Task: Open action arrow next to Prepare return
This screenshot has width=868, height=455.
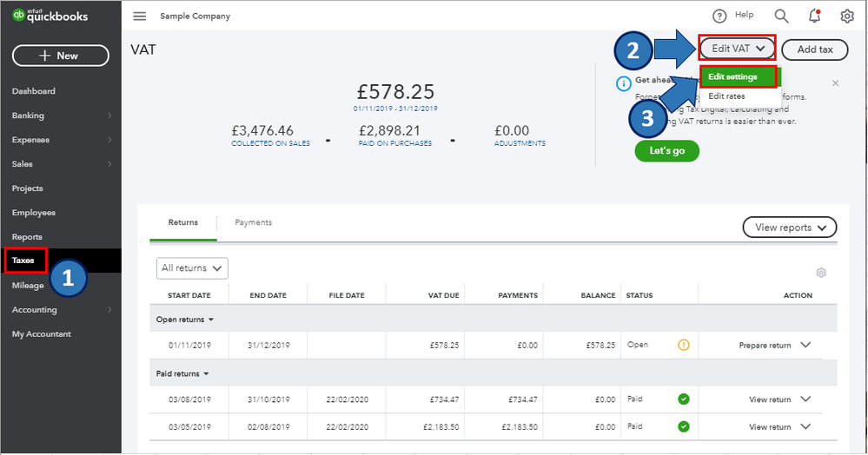Action: point(805,345)
